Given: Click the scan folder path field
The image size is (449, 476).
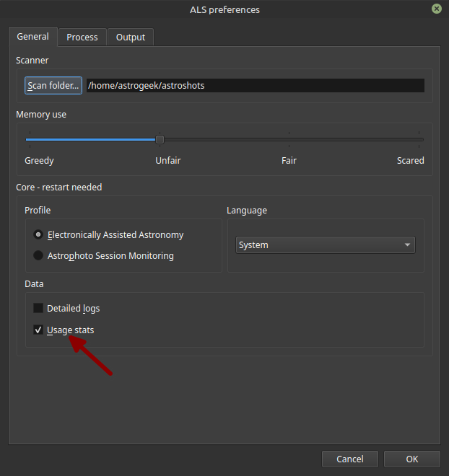Looking at the screenshot, I should 256,86.
